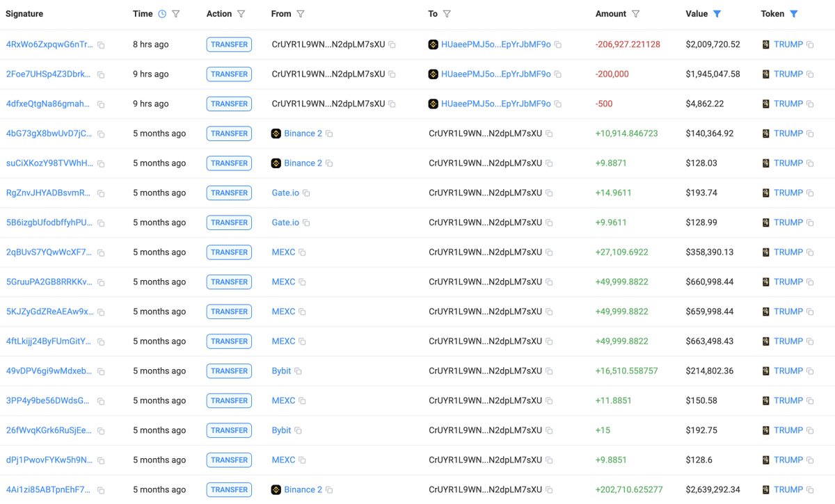Image resolution: width=835 pixels, height=504 pixels.
Task: Open transaction suCiXKozY98TVWhH
Action: click(x=49, y=163)
